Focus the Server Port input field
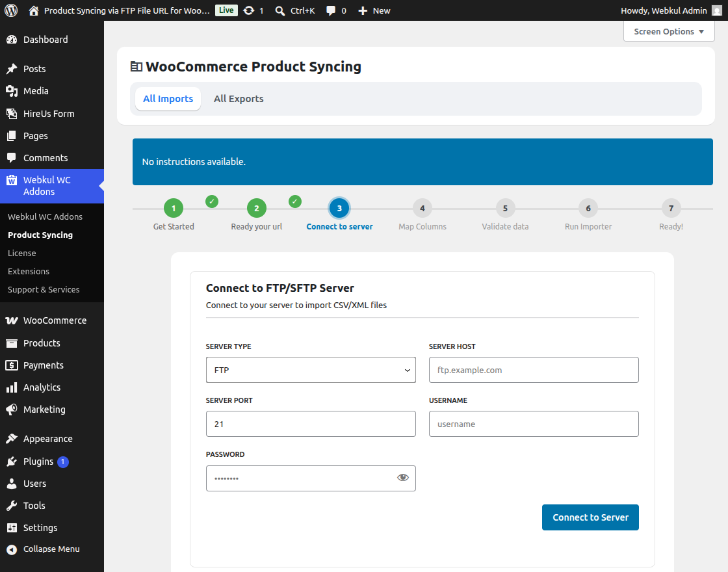This screenshot has height=572, width=728. coord(311,424)
